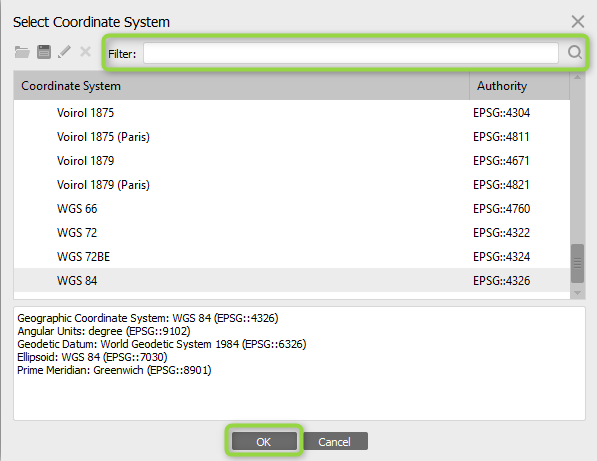597x461 pixels.
Task: Confirm selection with the OK button
Action: (264, 441)
